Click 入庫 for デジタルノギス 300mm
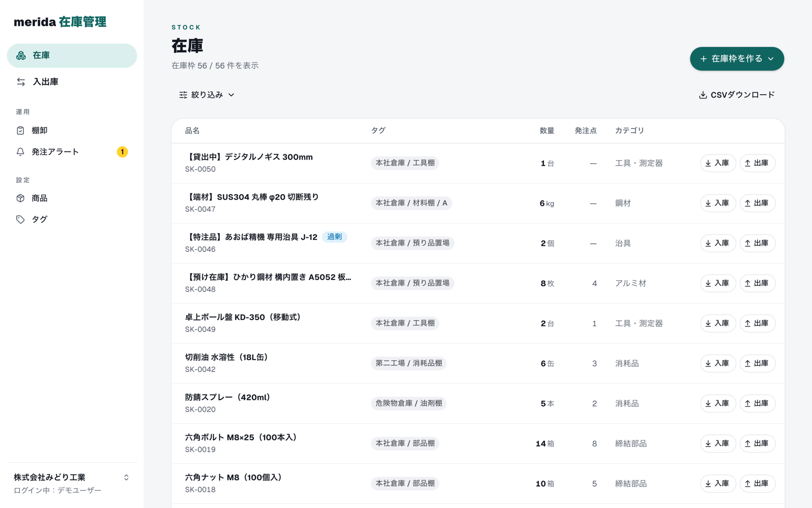 point(718,163)
